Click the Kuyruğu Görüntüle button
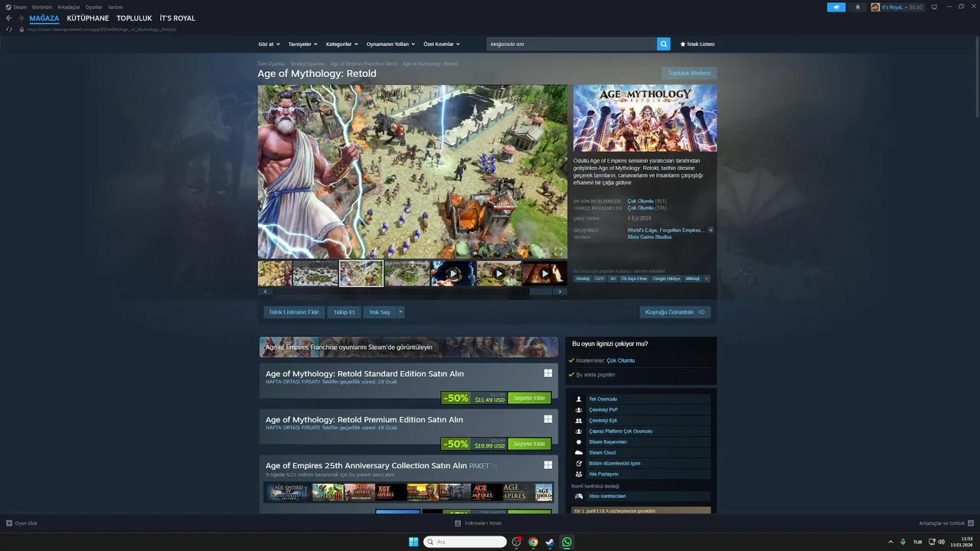Viewport: 980px width, 551px height. [x=675, y=312]
